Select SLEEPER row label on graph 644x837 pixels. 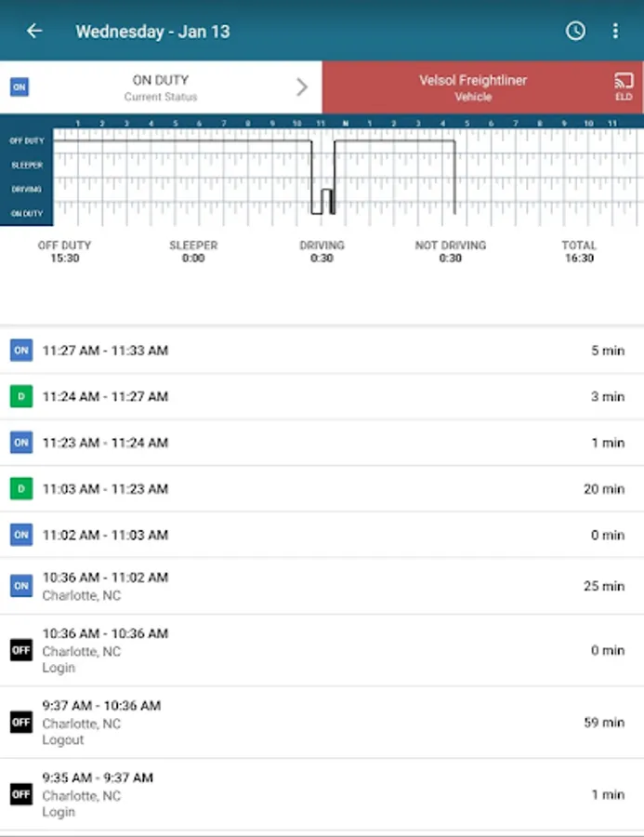(27, 166)
